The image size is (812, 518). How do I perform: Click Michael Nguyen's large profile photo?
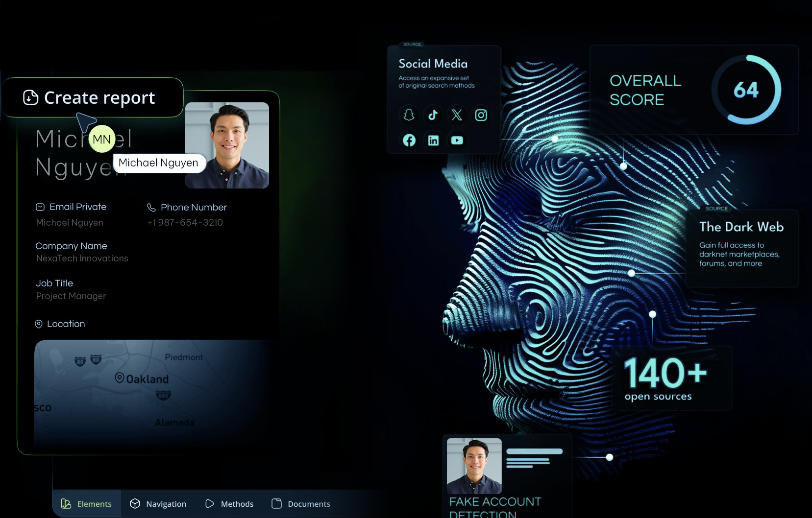point(227,145)
